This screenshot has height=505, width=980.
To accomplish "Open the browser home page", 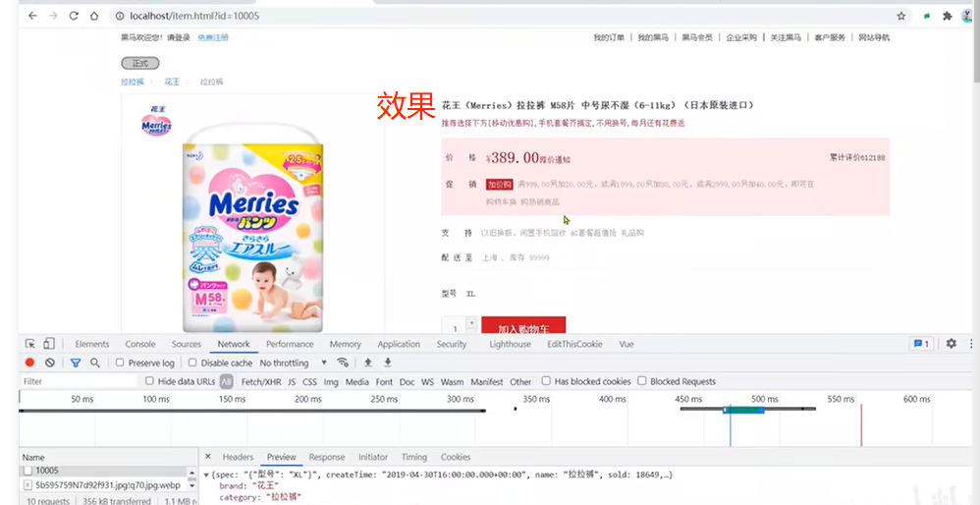I will (94, 16).
